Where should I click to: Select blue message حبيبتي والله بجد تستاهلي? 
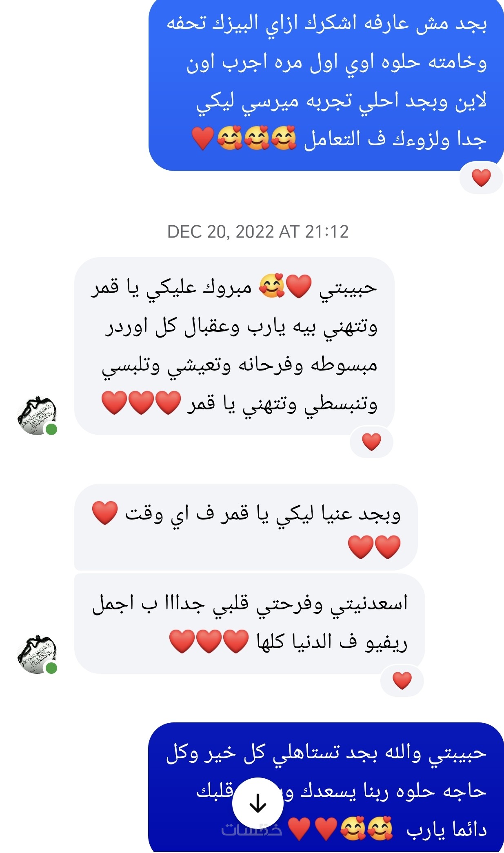pyautogui.click(x=326, y=788)
